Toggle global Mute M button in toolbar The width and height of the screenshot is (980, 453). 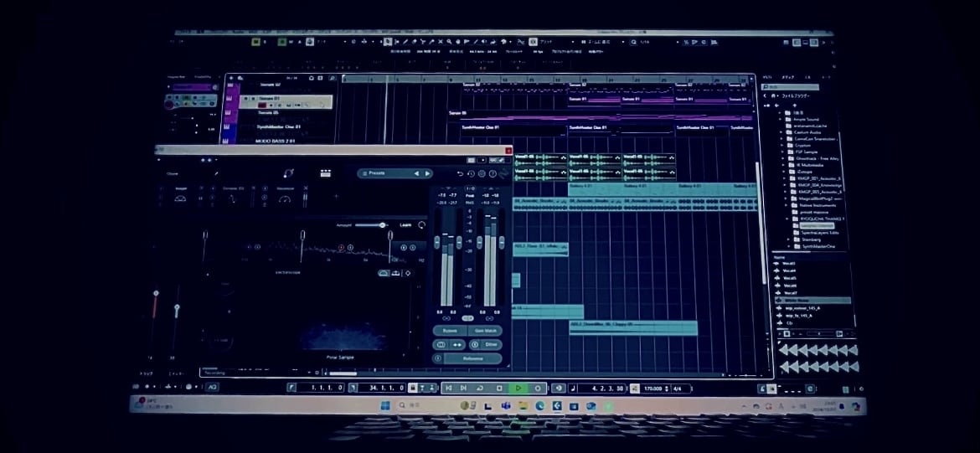point(256,42)
